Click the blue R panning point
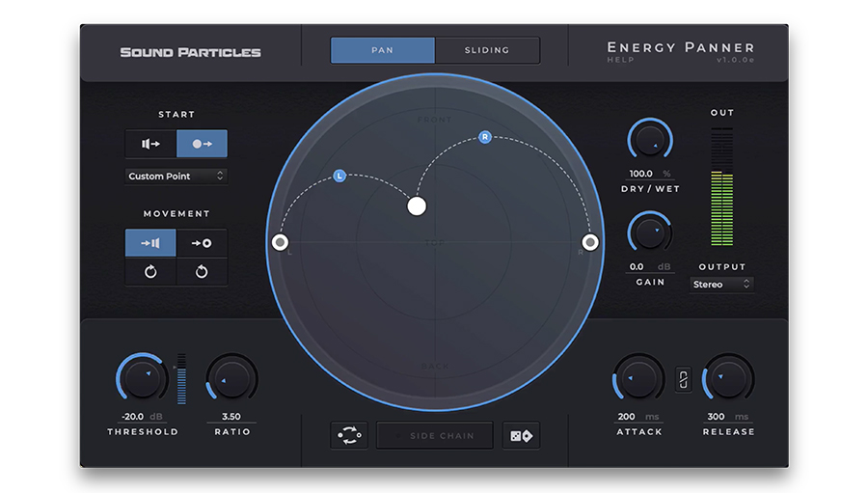 click(x=485, y=137)
